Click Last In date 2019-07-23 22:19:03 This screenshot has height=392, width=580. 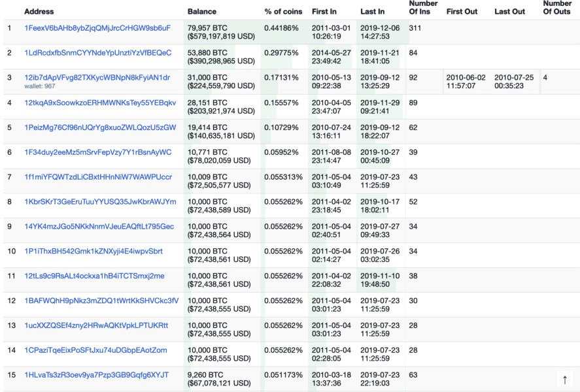380,379
